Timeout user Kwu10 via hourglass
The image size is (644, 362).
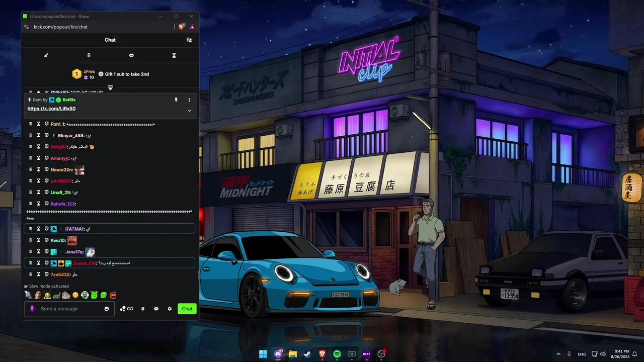click(38, 240)
